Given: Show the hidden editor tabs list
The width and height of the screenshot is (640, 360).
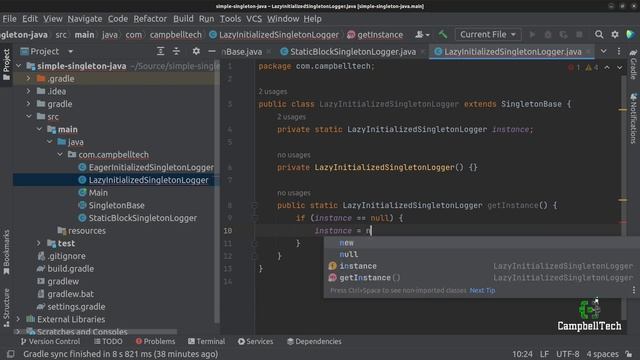Looking at the screenshot, I should pos(604,51).
